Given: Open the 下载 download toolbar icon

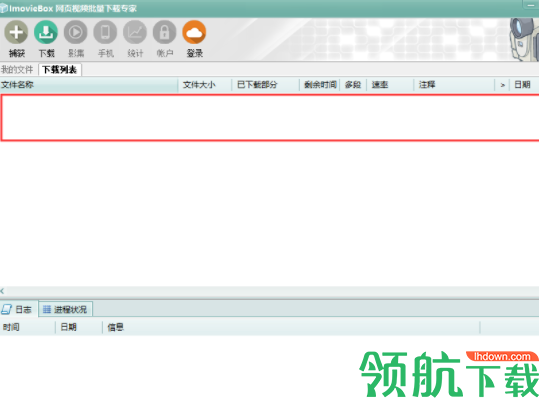Looking at the screenshot, I should tap(46, 32).
